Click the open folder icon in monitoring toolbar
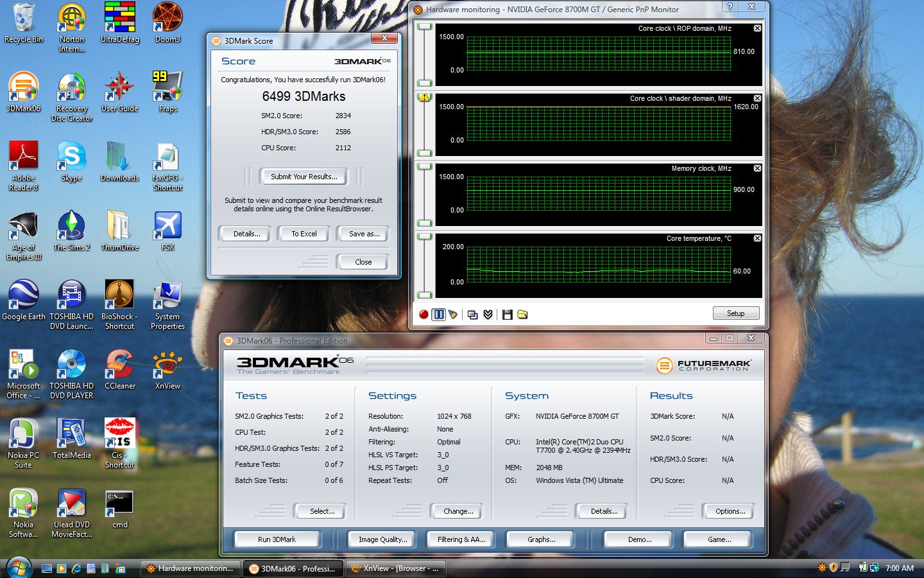This screenshot has height=578, width=924. (522, 314)
